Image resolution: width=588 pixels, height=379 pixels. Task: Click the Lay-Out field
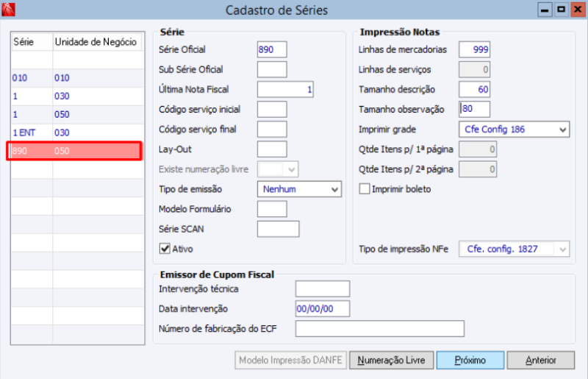point(272,149)
